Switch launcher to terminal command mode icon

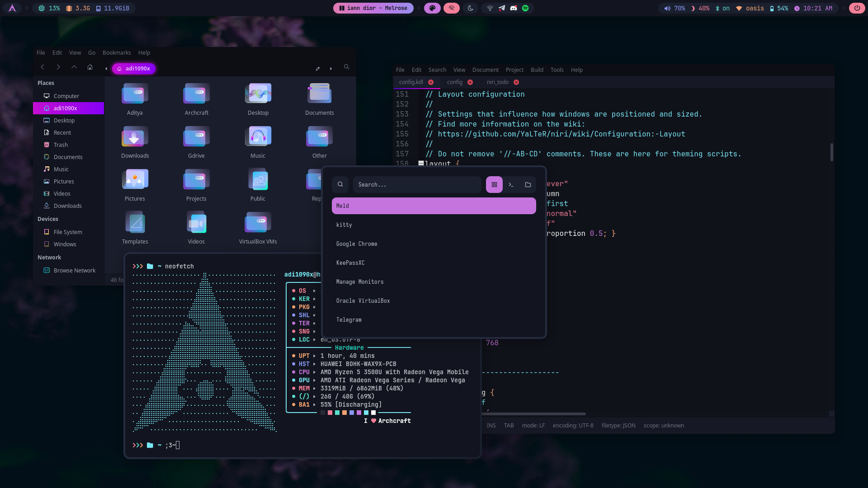click(x=511, y=184)
